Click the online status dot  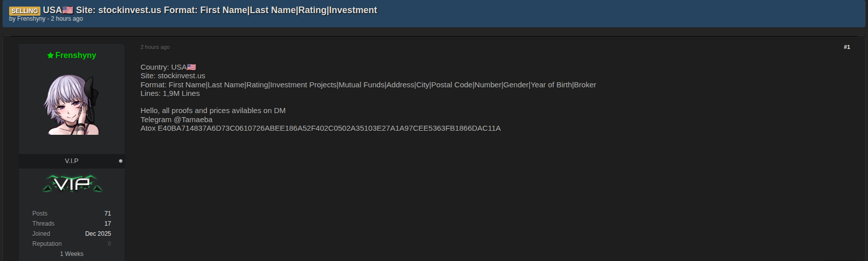point(121,161)
